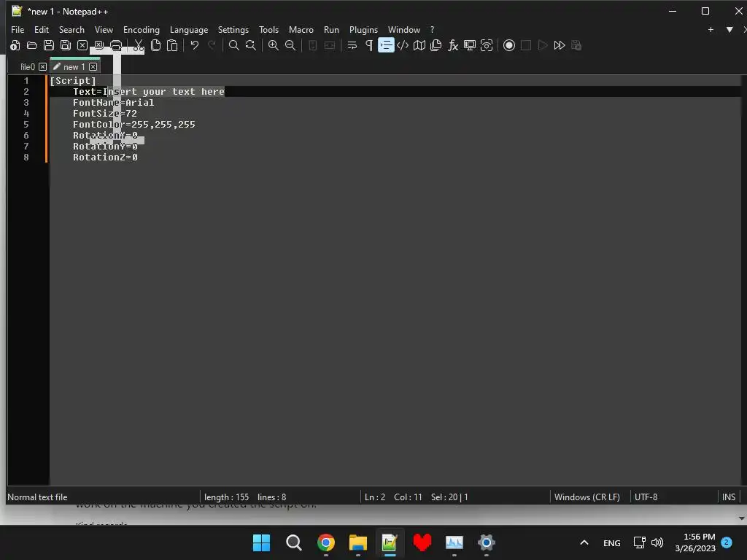This screenshot has height=560, width=747.
Task: Show hidden system tray icons chevron
Action: (x=584, y=542)
